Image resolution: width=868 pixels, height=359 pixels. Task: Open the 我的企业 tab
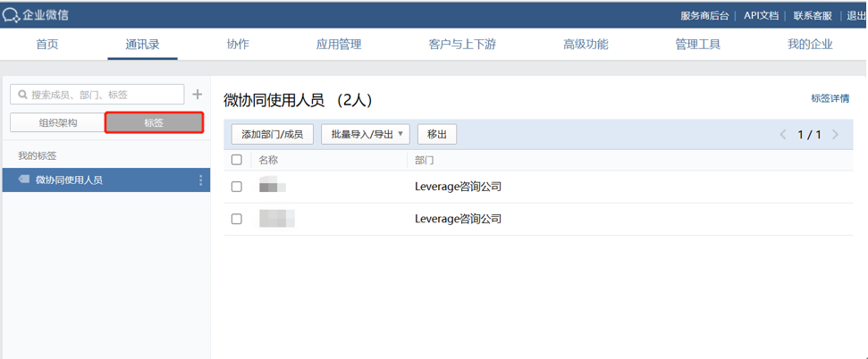pos(811,45)
